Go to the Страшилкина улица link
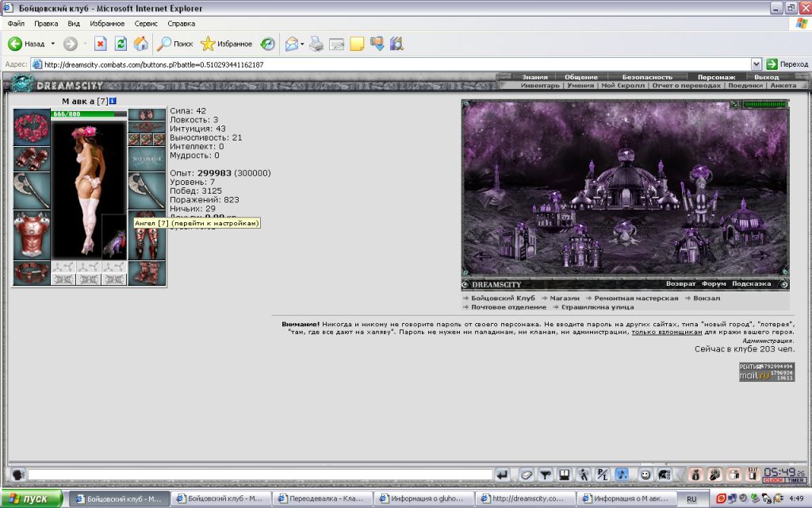The image size is (812, 508). [597, 307]
